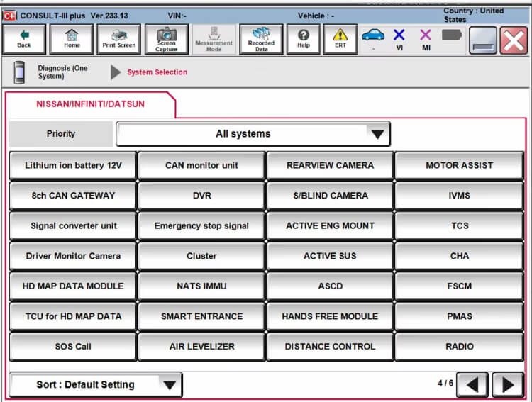Go to previous page of systems
532x402 pixels.
click(472, 385)
